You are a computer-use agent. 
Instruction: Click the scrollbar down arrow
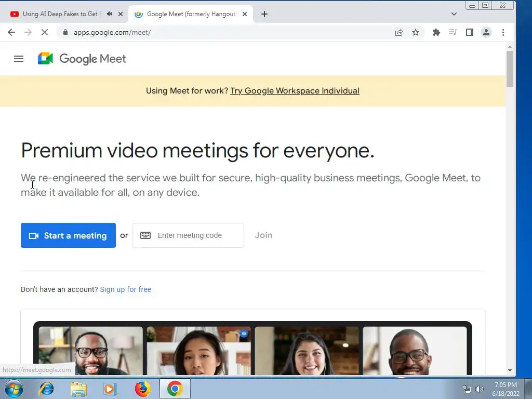tap(510, 370)
